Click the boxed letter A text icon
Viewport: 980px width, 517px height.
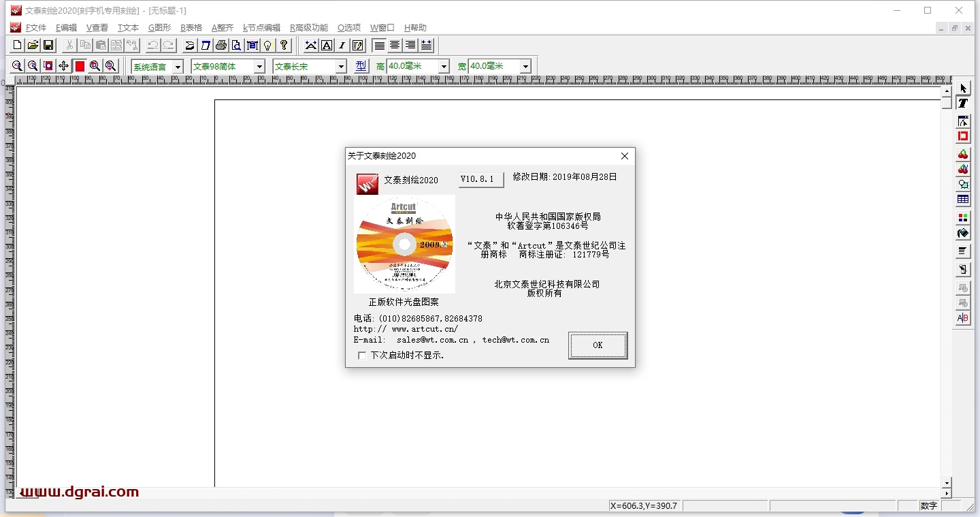coord(327,45)
